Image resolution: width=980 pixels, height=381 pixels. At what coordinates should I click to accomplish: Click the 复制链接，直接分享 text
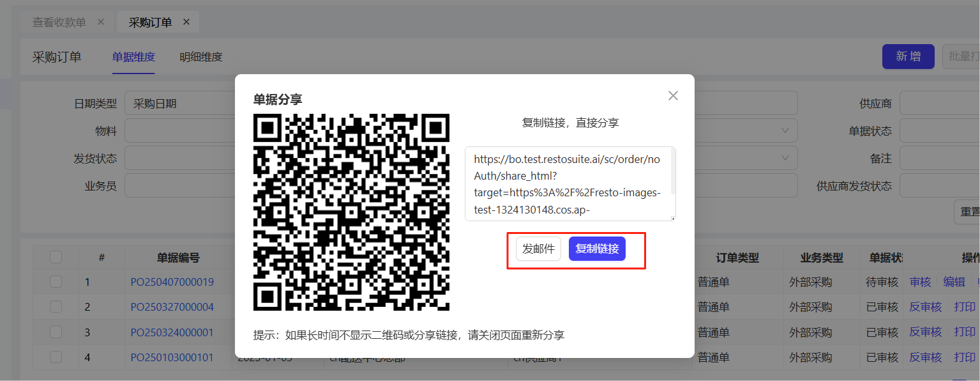pyautogui.click(x=570, y=123)
